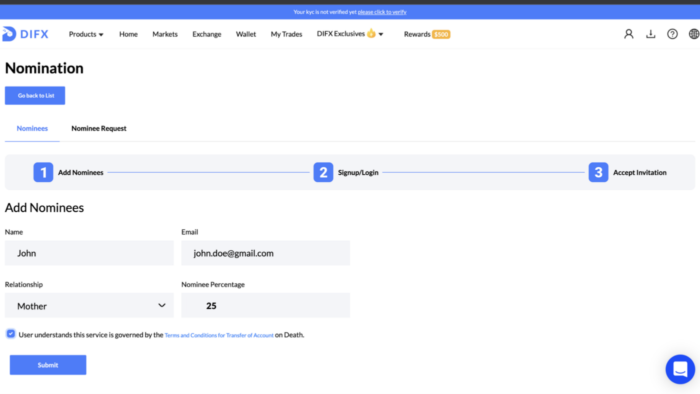This screenshot has width=700, height=394.
Task: Click the step 2 number badge
Action: point(323,172)
